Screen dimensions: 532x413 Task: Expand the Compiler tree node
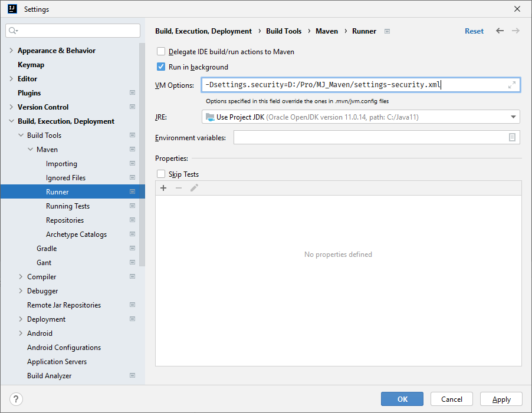21,277
